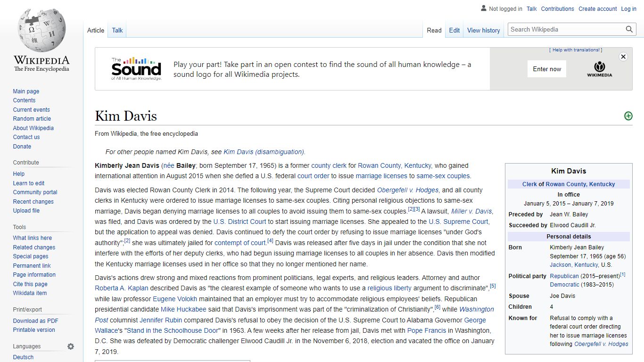Open Page information link
644x362 pixels.
pos(34,275)
